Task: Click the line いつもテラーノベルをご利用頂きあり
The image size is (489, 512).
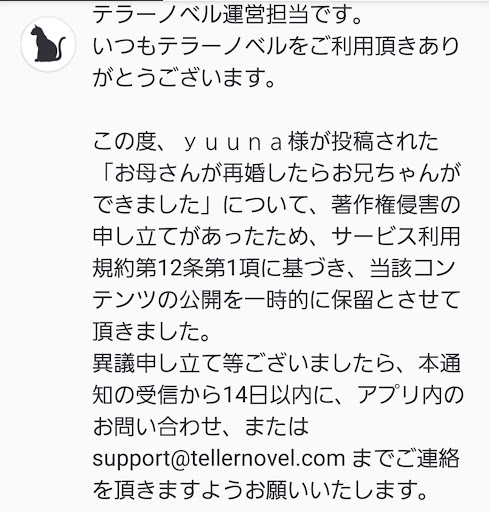Action: (276, 46)
